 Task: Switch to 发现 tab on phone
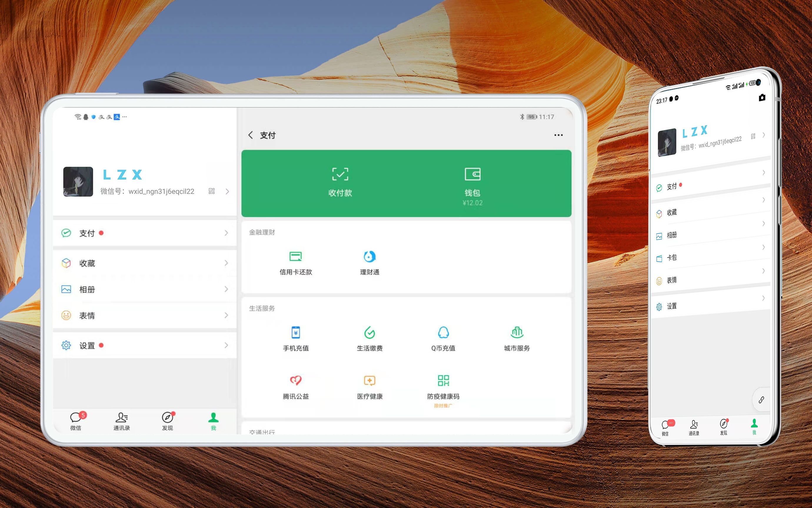724,427
